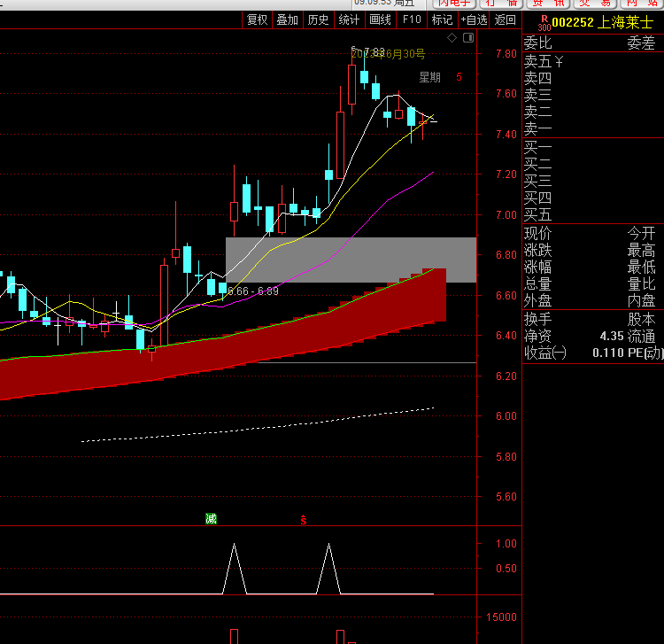
Task: Open the 叠加 overlay option
Action: pos(288,19)
